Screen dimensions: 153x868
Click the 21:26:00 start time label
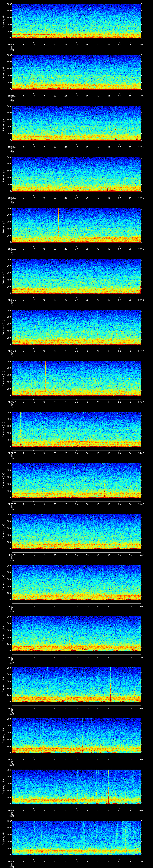pyautogui.click(x=12, y=657)
